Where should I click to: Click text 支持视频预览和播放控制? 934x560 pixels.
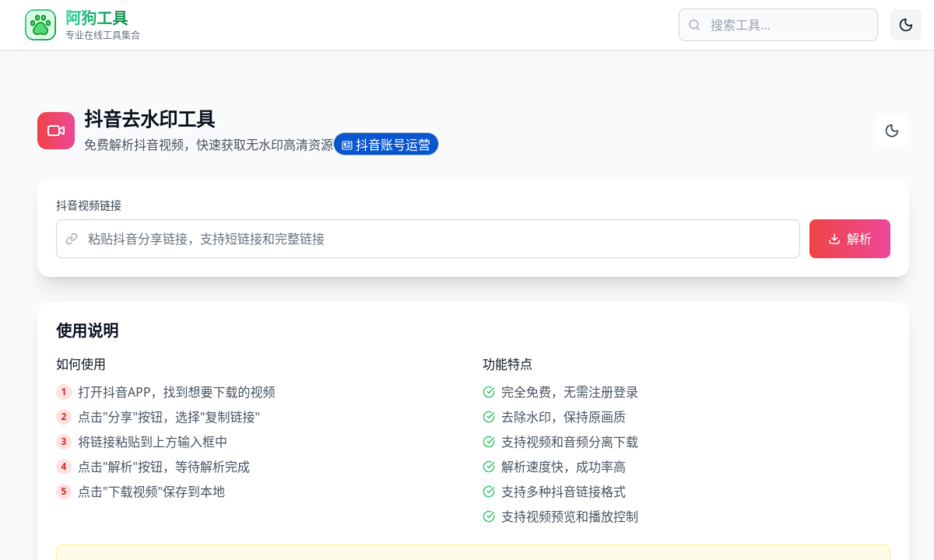click(x=570, y=516)
